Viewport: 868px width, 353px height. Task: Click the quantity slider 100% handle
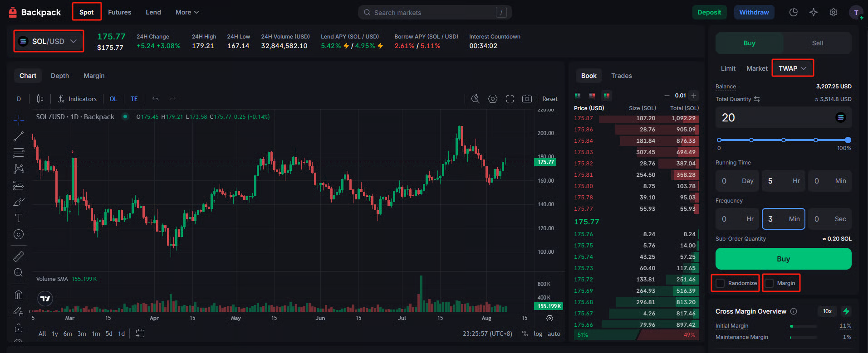(x=848, y=140)
